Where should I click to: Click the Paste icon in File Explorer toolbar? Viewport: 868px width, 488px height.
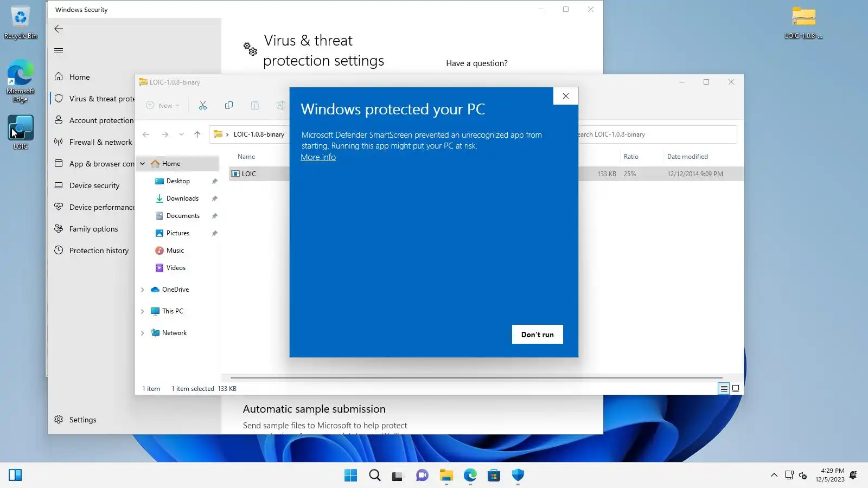click(x=255, y=105)
